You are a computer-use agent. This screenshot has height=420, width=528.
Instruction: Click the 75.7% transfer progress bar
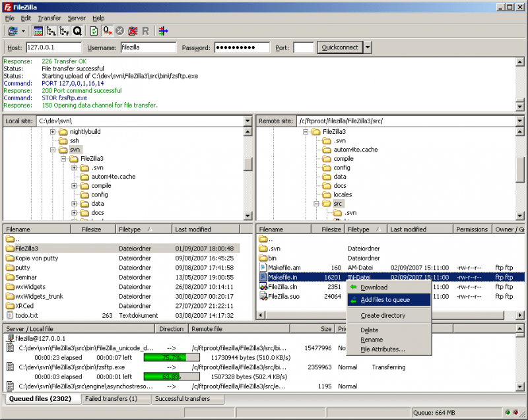coord(171,357)
